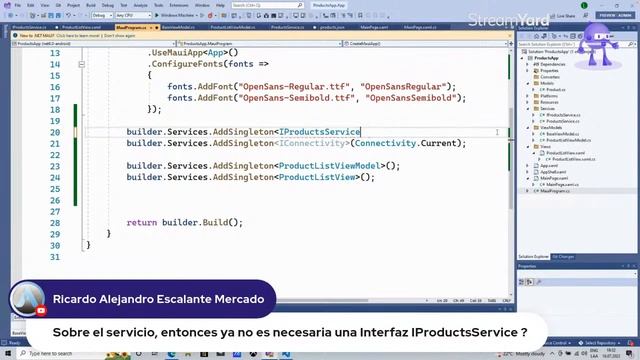Image resolution: width=640 pixels, height=360 pixels.
Task: Start debugging on Windows Machine
Action: 175,15
